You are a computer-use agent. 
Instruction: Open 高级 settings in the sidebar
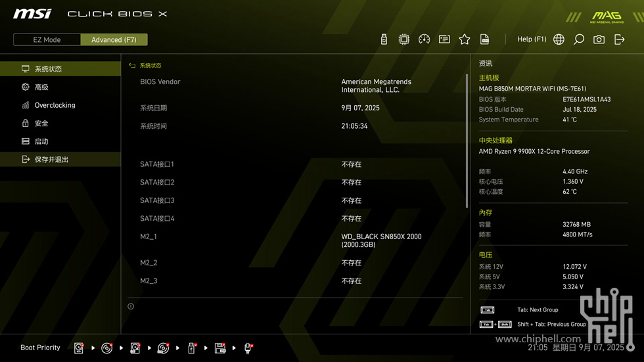(x=60, y=87)
